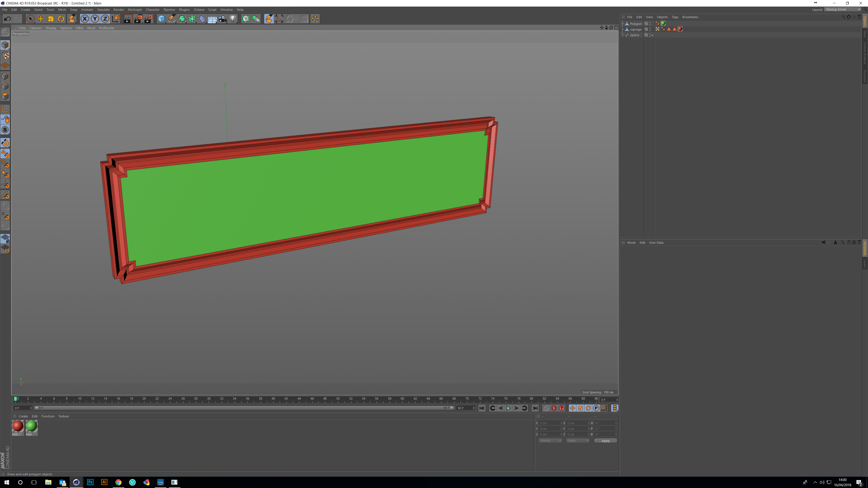
Task: Select the green Mat material swatch
Action: click(x=31, y=426)
